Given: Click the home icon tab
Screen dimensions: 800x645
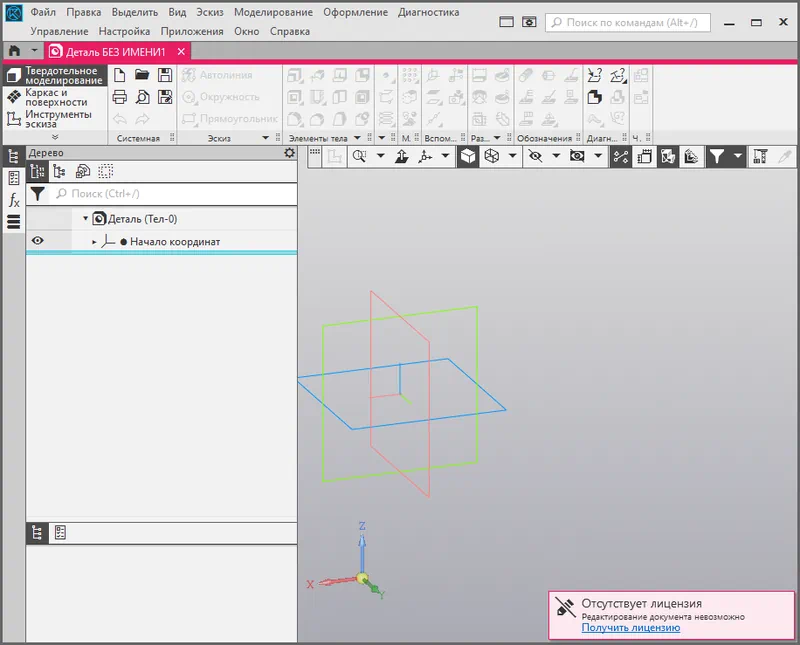Looking at the screenshot, I should pyautogui.click(x=14, y=51).
